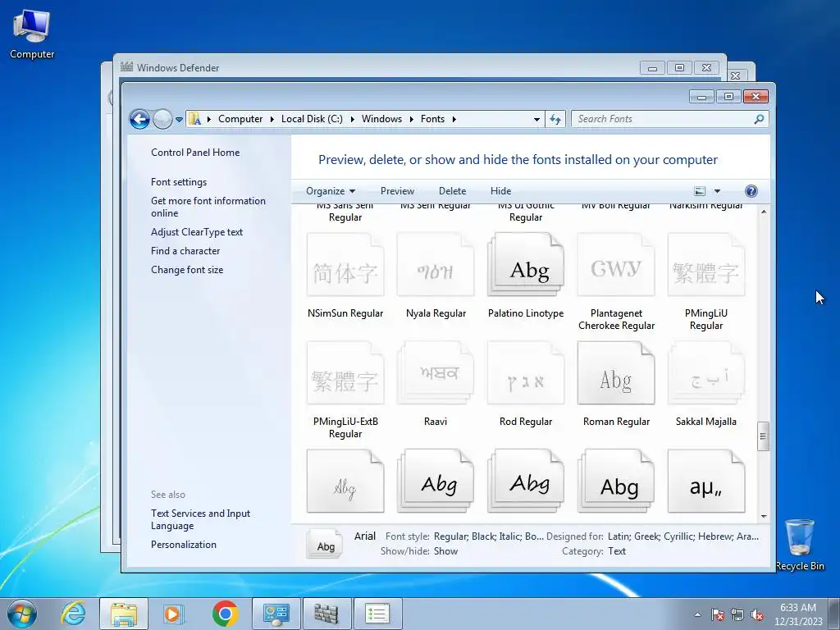Switch to Windows Defender taskbar button
This screenshot has height=630, width=840.
[326, 614]
